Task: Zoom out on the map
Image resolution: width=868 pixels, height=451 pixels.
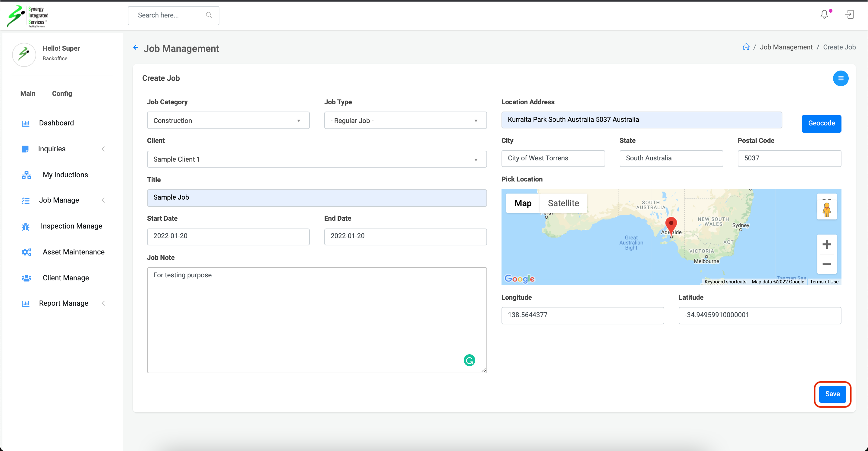Action: (x=826, y=264)
